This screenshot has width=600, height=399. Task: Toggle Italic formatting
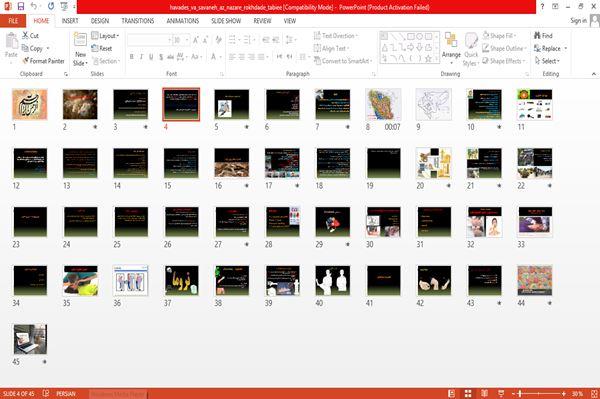[x=141, y=57]
